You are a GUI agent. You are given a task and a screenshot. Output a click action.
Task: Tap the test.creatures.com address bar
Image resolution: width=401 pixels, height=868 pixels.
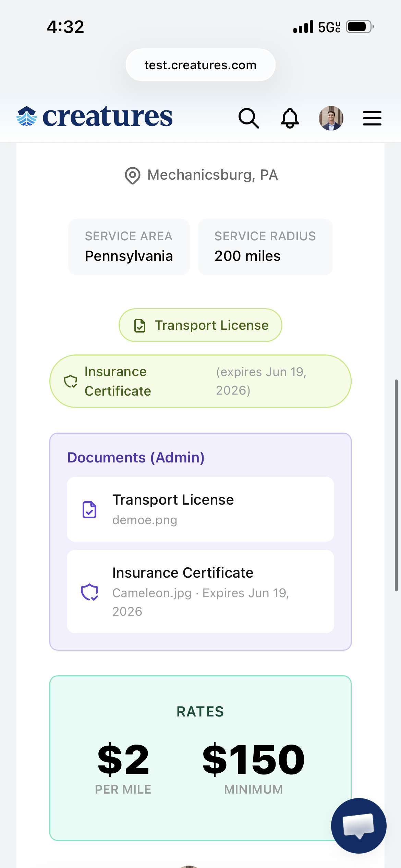(x=200, y=65)
